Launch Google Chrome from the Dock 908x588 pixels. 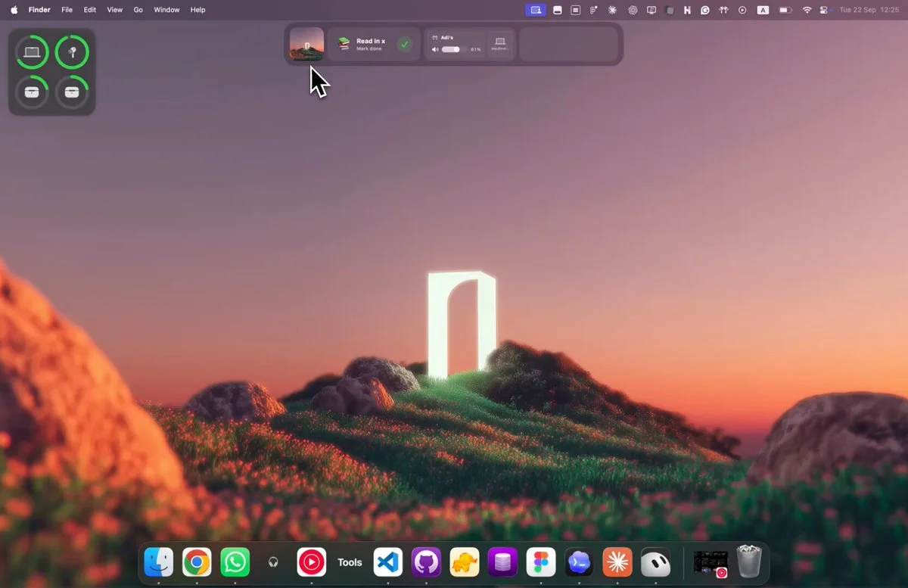click(x=197, y=562)
